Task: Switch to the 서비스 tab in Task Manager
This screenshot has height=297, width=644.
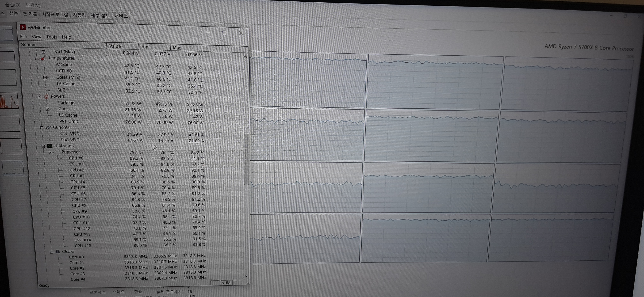Action: [121, 16]
